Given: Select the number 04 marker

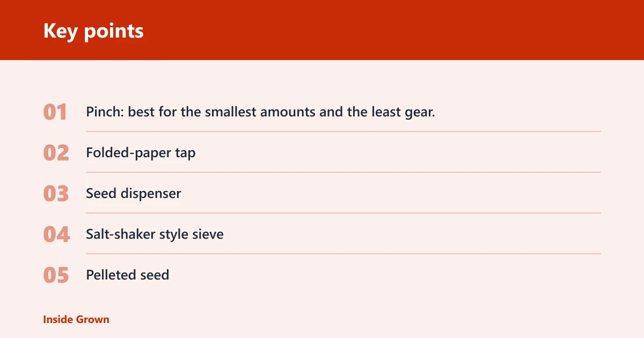Looking at the screenshot, I should [56, 234].
